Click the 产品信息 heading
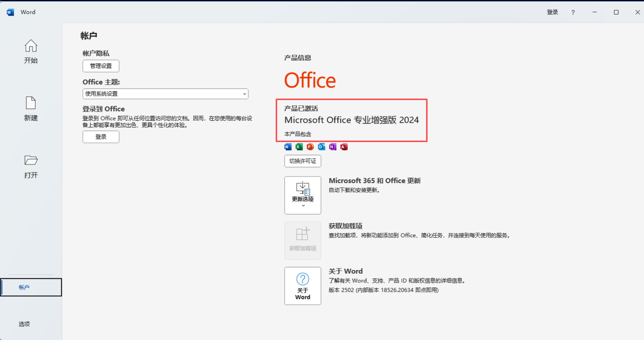Screen dimensions: 644x340 coord(298,58)
